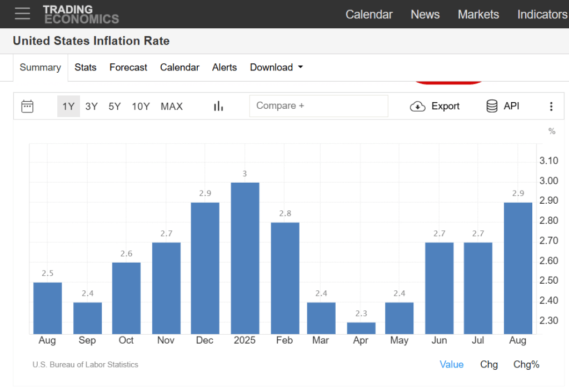Click the 2025 January bar showing 3
The height and width of the screenshot is (392, 569).
pos(244,258)
